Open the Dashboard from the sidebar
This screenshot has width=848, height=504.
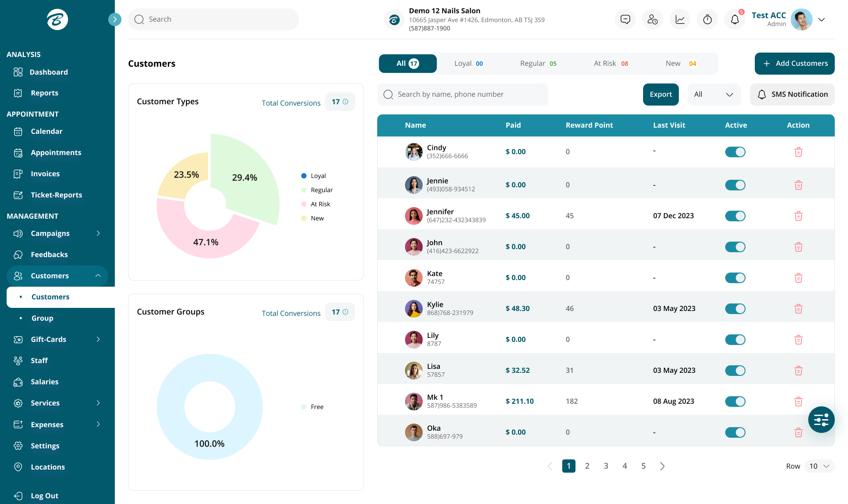tap(48, 72)
